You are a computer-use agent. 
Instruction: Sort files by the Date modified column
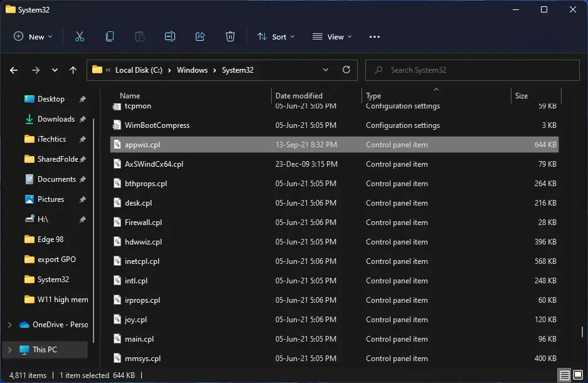point(299,95)
